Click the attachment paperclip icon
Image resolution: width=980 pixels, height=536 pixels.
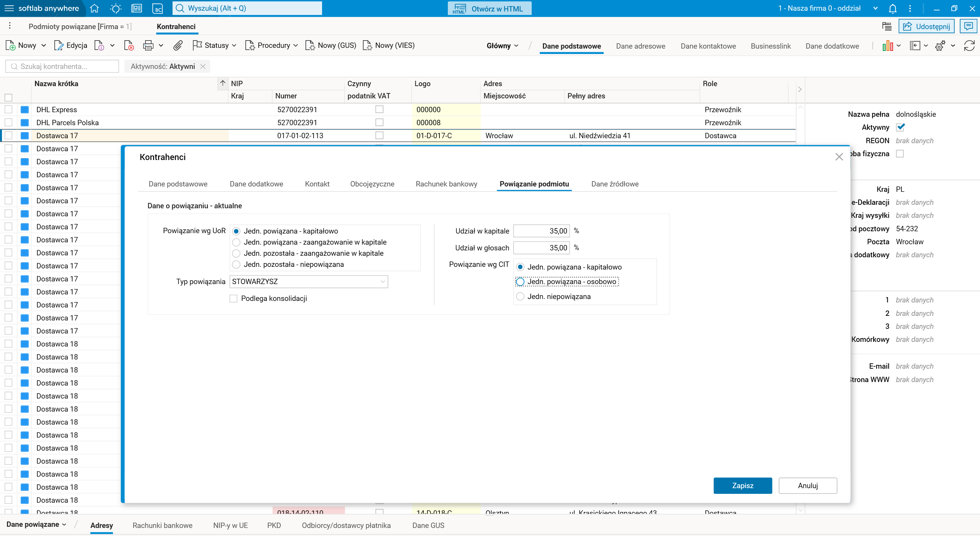pos(178,46)
